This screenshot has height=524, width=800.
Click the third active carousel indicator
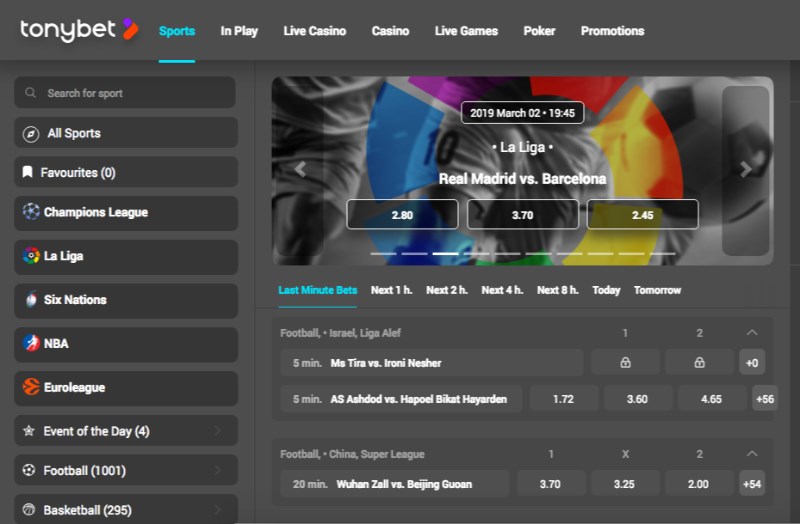(x=445, y=253)
